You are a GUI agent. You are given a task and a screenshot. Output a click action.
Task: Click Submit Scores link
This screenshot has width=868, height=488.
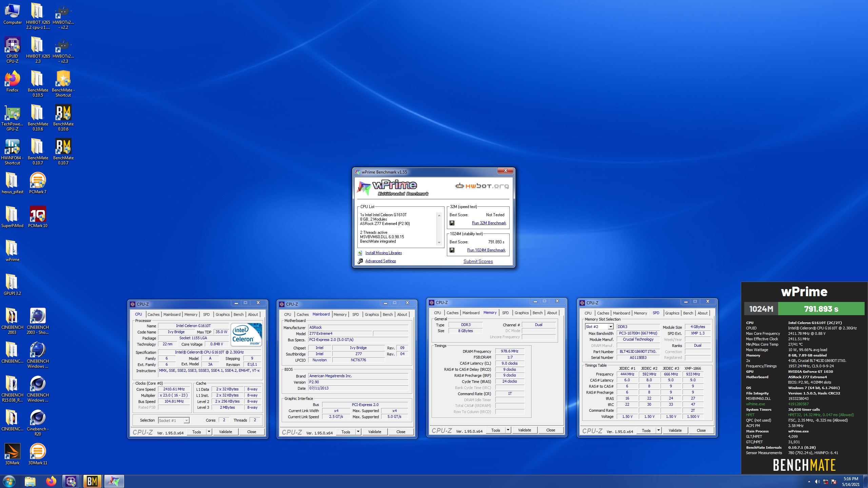coord(478,261)
